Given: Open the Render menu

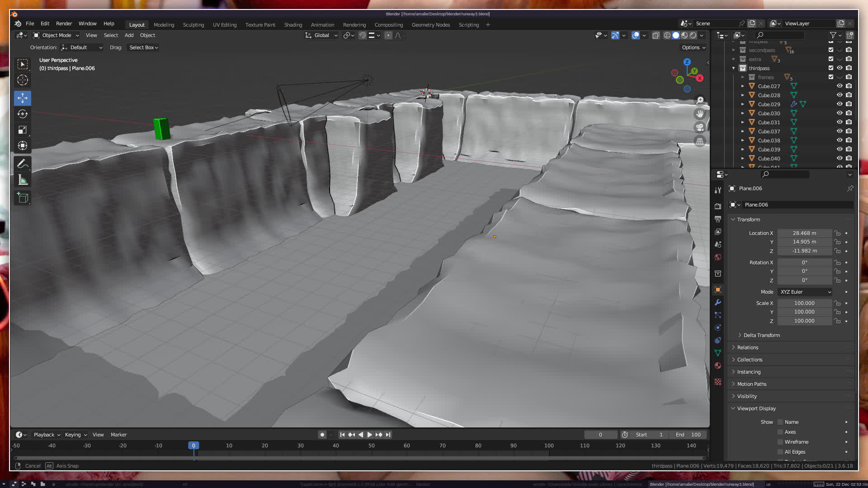Looking at the screenshot, I should 64,23.
